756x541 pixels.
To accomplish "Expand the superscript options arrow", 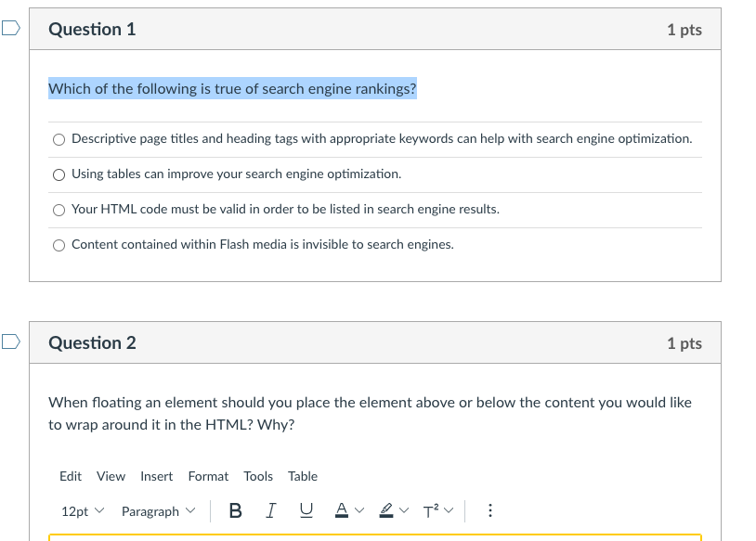I will pos(449,510).
